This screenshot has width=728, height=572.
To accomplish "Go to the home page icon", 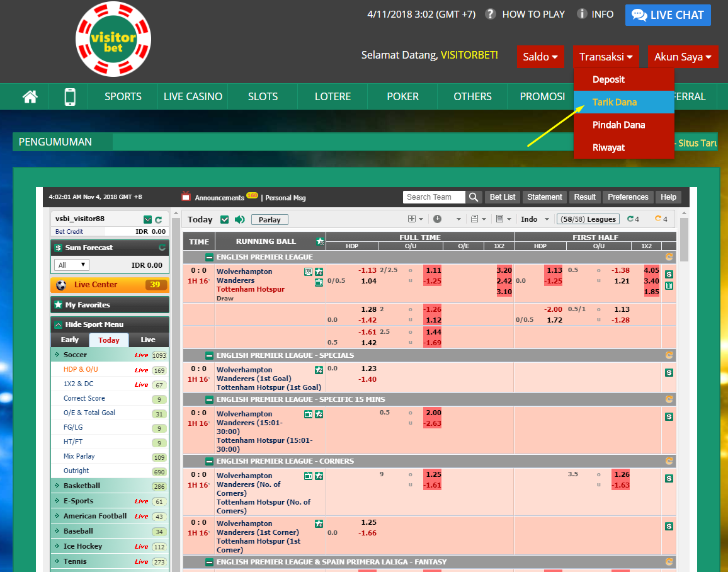I will (30, 96).
